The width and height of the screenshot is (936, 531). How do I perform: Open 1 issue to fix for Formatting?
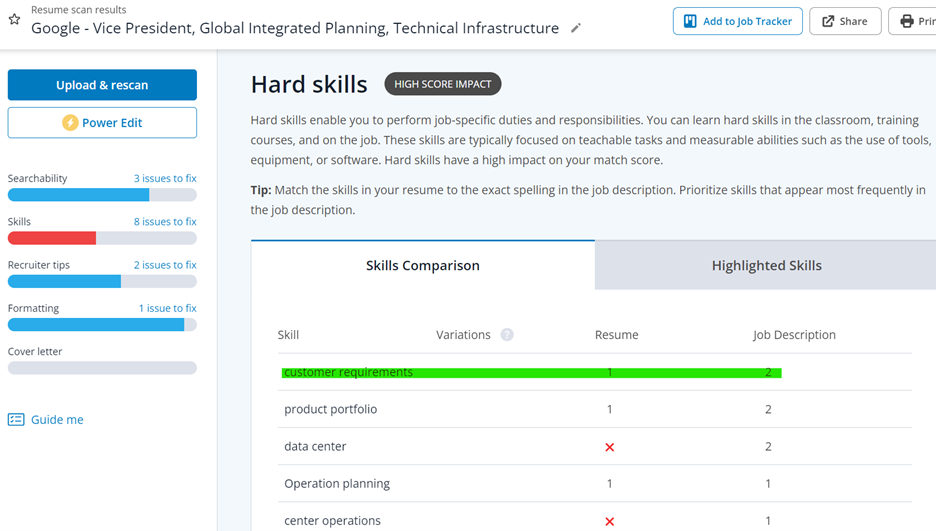(x=167, y=308)
